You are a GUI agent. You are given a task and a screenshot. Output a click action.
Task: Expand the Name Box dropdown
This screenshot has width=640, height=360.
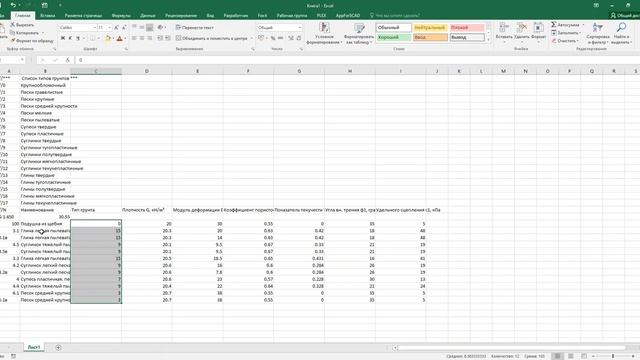[x=22, y=60]
